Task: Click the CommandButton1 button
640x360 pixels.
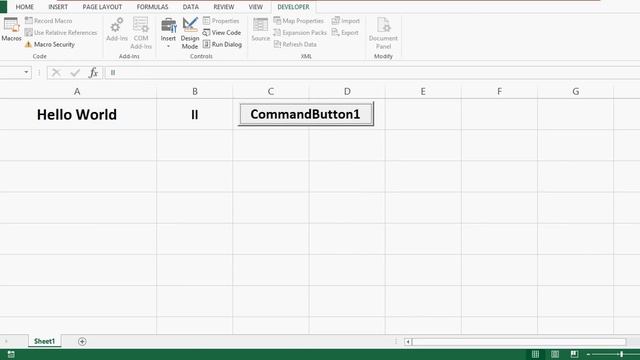Action: tap(306, 114)
